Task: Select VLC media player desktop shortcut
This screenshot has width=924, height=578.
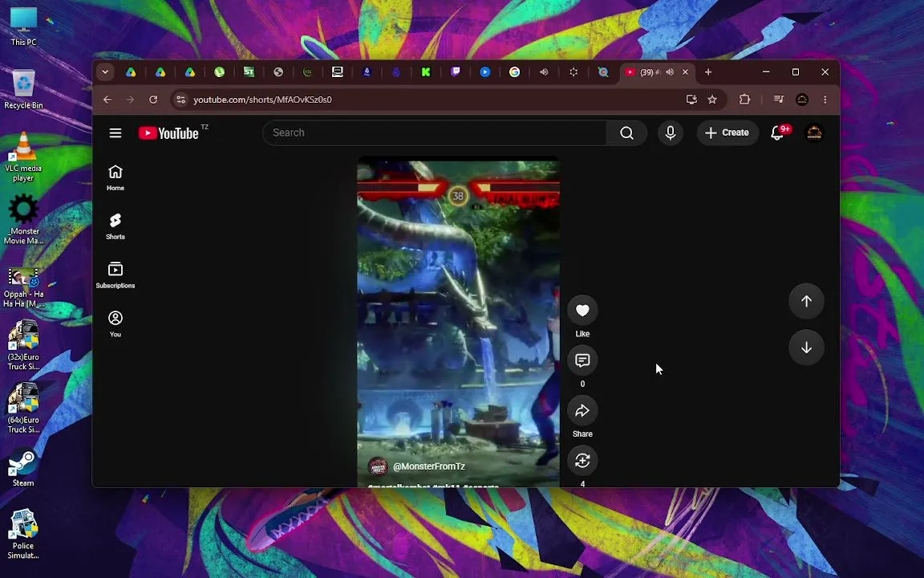Action: coord(23,157)
